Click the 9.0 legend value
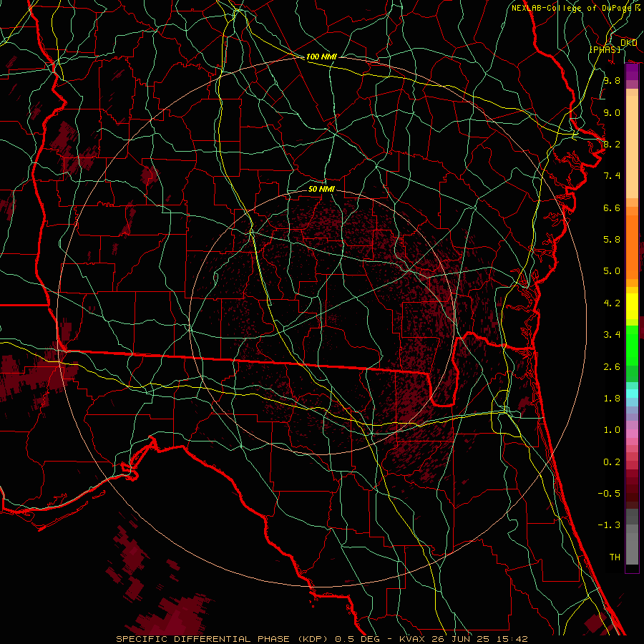Viewport: 644px width, 644px height. 612,112
